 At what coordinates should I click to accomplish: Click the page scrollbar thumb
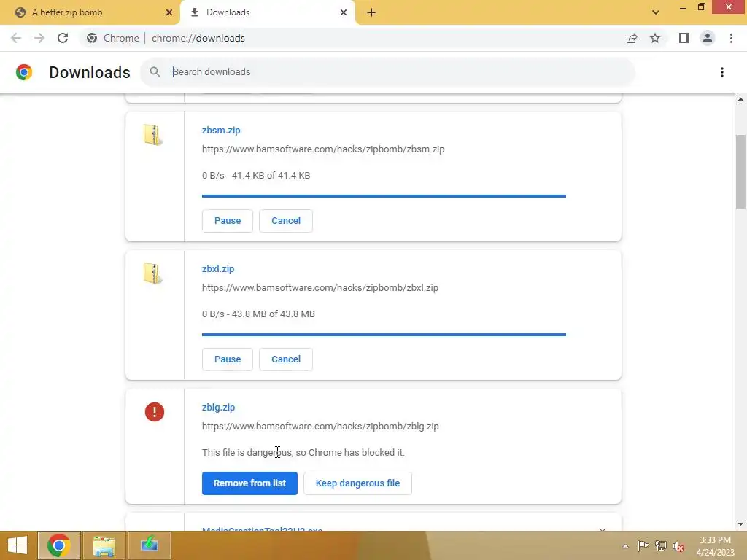pyautogui.click(x=740, y=171)
